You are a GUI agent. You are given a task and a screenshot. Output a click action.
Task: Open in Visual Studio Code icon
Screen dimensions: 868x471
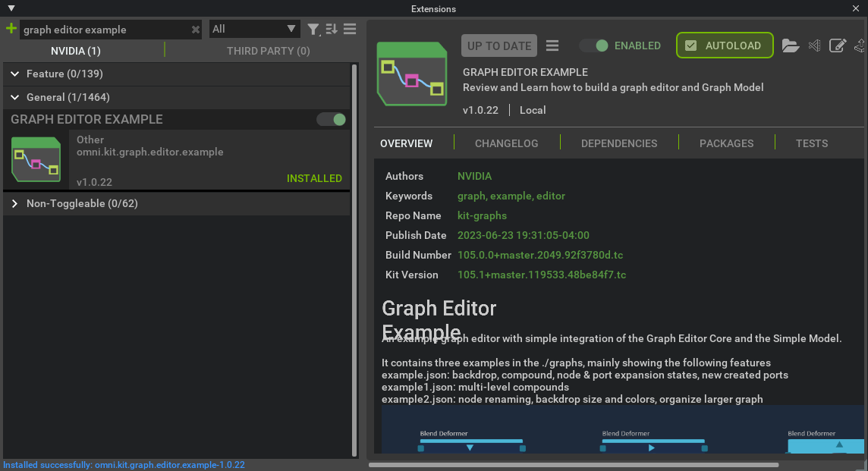814,46
